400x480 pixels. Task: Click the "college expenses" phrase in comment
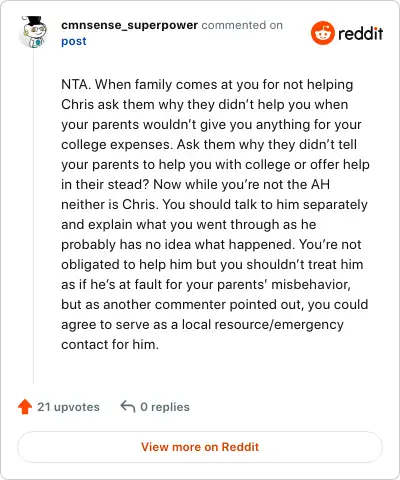pos(117,145)
